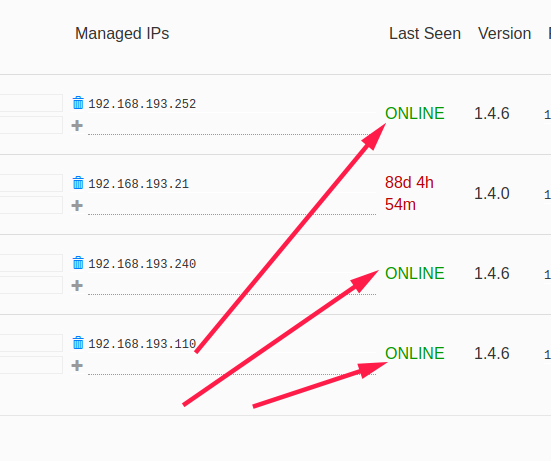Delete managed IP 192.168.193.21 trash icon
This screenshot has width=551, height=461.
click(x=78, y=183)
